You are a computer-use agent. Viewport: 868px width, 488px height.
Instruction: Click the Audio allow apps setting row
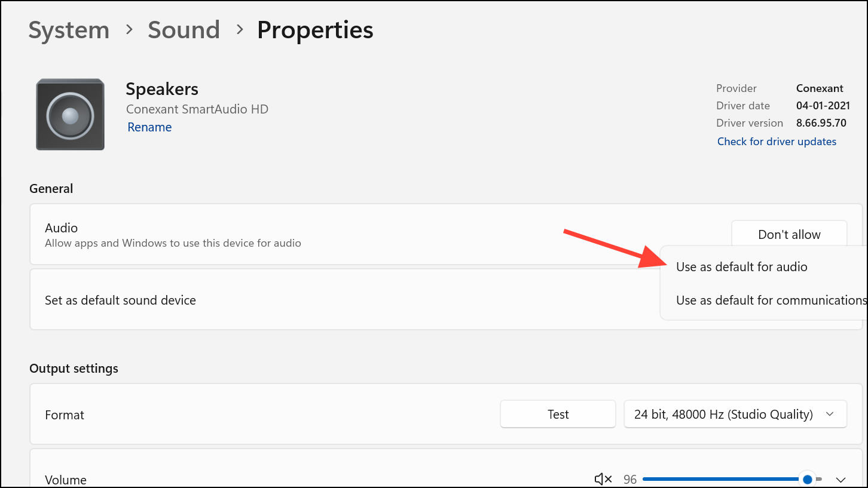pyautogui.click(x=446, y=234)
